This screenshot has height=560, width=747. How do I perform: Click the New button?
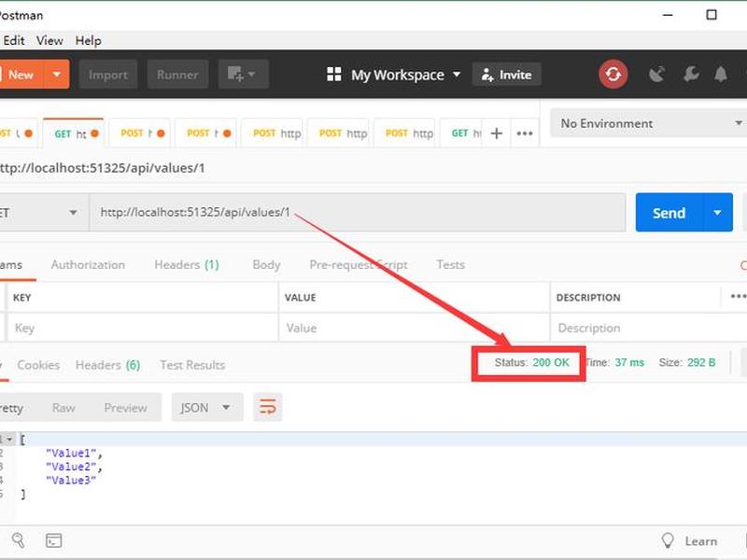click(21, 75)
